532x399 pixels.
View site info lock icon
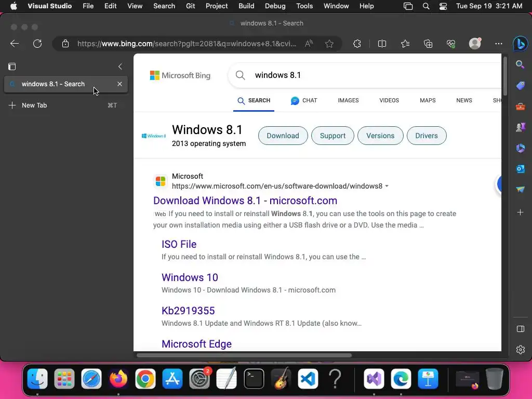click(x=65, y=44)
